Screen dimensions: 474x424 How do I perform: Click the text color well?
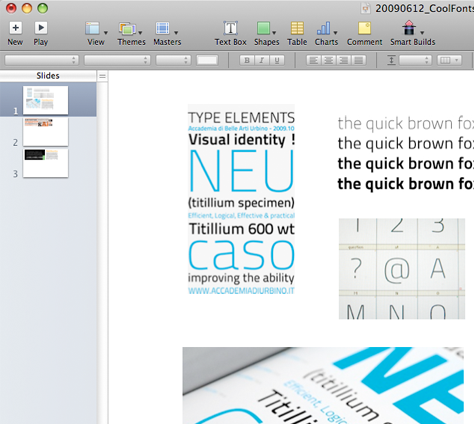(x=207, y=60)
